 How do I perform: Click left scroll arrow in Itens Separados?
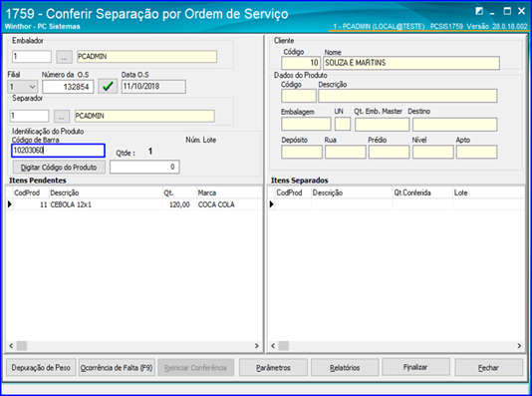pyautogui.click(x=273, y=346)
